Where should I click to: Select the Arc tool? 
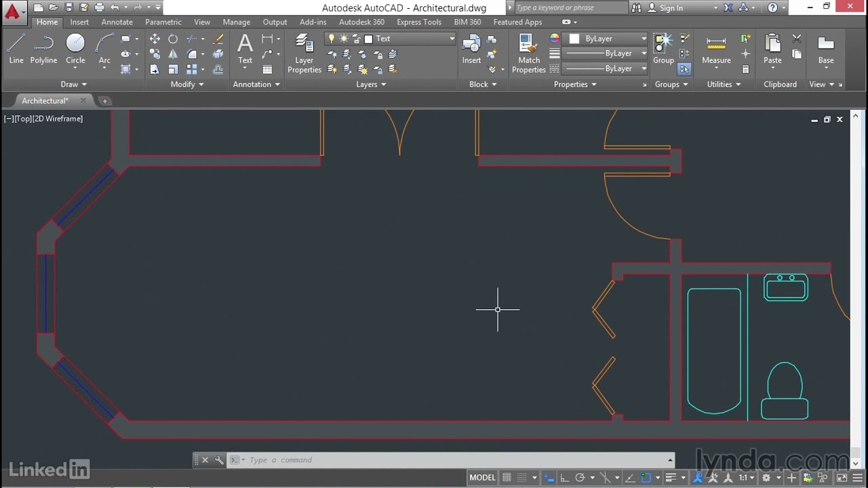104,49
